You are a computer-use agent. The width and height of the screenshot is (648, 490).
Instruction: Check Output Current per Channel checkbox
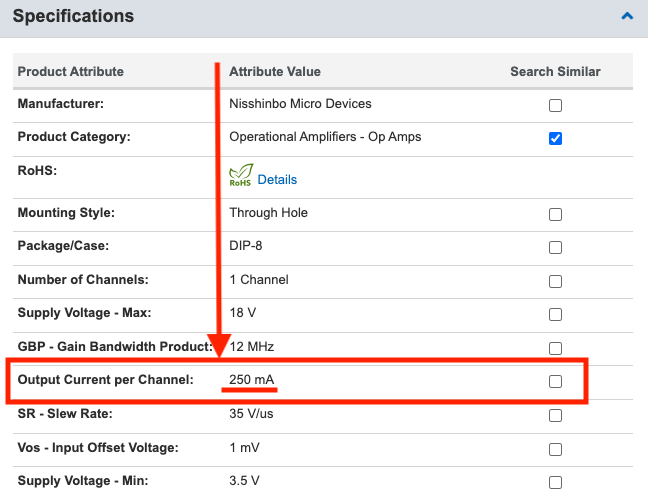click(555, 381)
